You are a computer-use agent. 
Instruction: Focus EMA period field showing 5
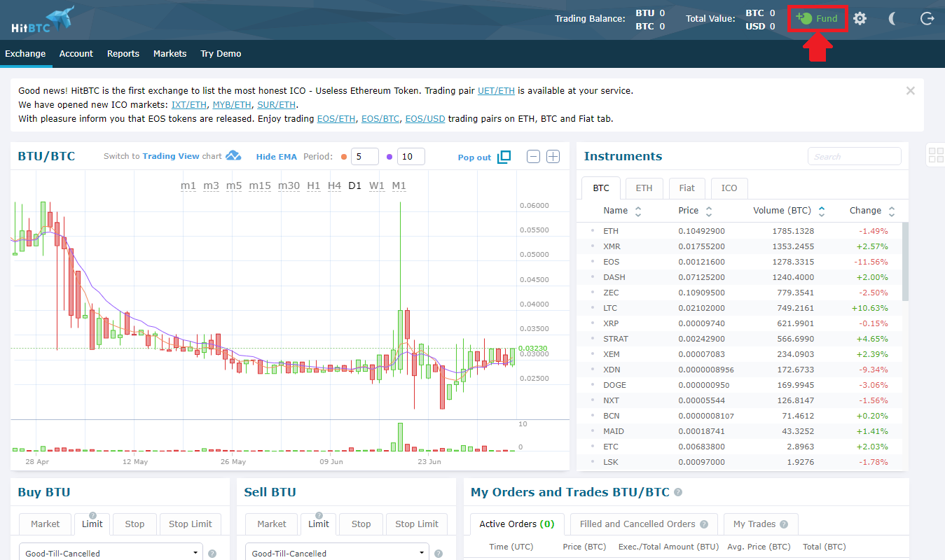click(364, 157)
